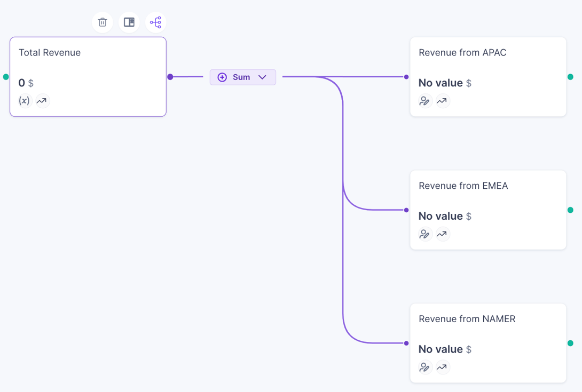Click the Sum button between the nodes
Screen dimensions: 582x392
tap(241, 77)
